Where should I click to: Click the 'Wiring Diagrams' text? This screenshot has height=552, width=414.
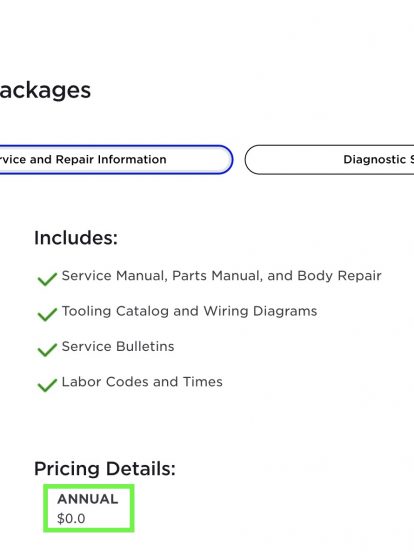point(260,311)
